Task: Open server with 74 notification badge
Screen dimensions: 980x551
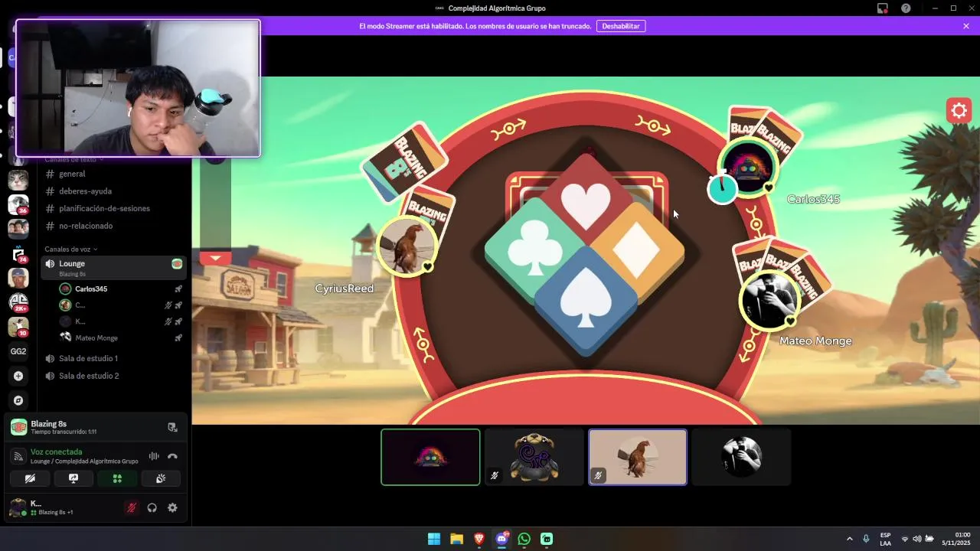Action: 18,253
